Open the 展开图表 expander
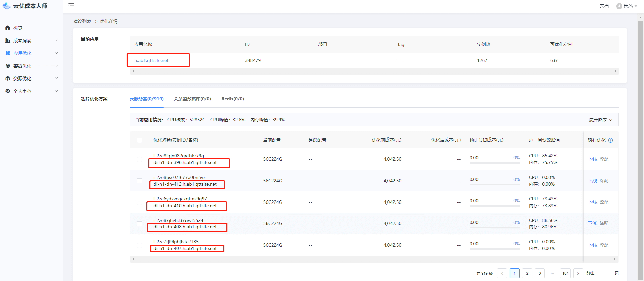Screen dimensions: 644x281 [601, 120]
